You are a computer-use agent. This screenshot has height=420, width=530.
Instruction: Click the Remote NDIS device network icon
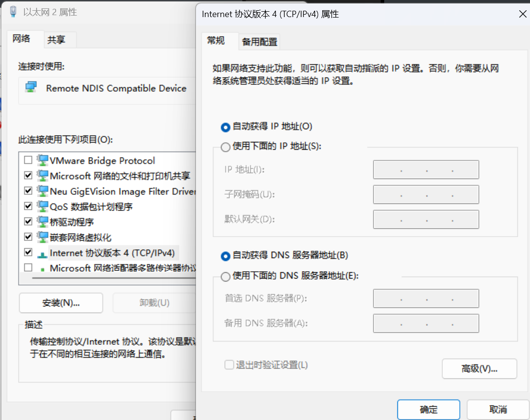(31, 87)
